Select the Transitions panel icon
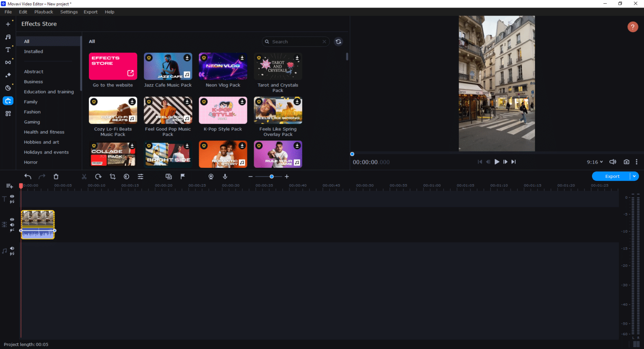The height and width of the screenshot is (349, 644). (8, 62)
